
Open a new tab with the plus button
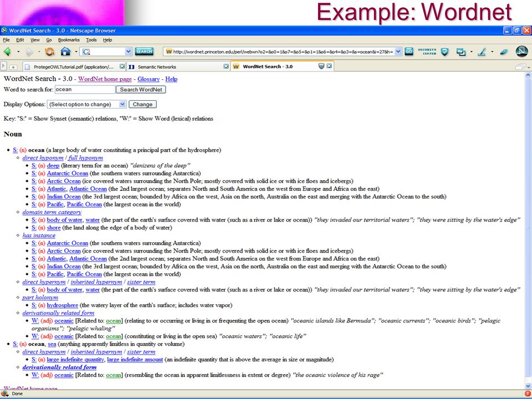click(x=13, y=67)
